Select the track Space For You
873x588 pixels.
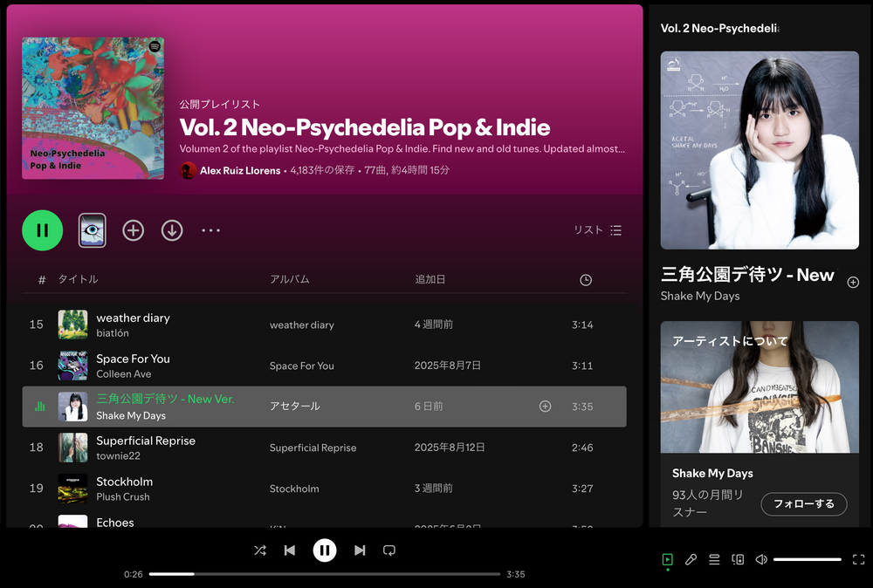[x=133, y=359]
